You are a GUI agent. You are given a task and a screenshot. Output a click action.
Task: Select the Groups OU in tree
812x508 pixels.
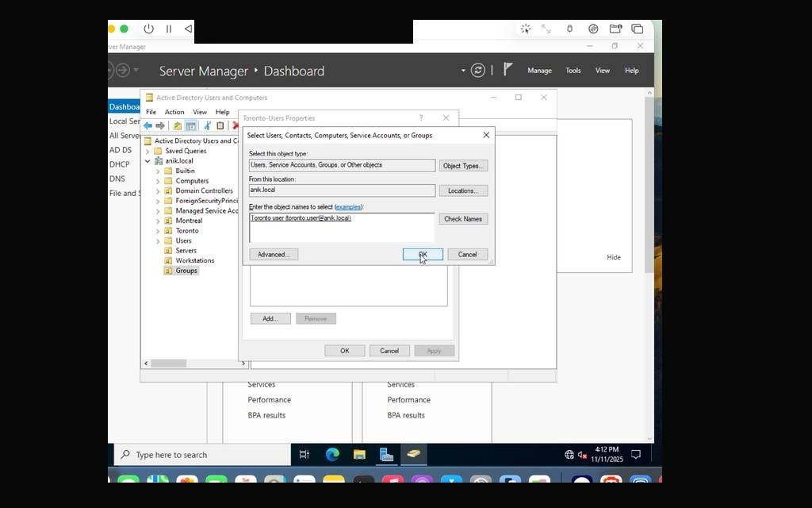coord(186,271)
